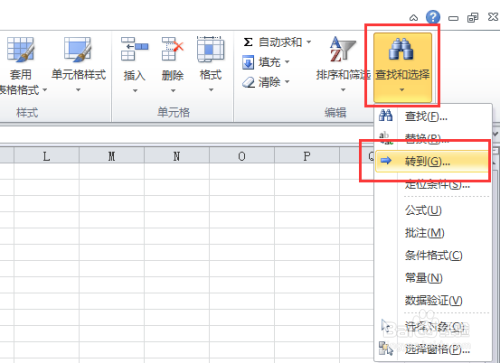Click the Format cells icon
The image size is (500, 363).
(x=210, y=49)
